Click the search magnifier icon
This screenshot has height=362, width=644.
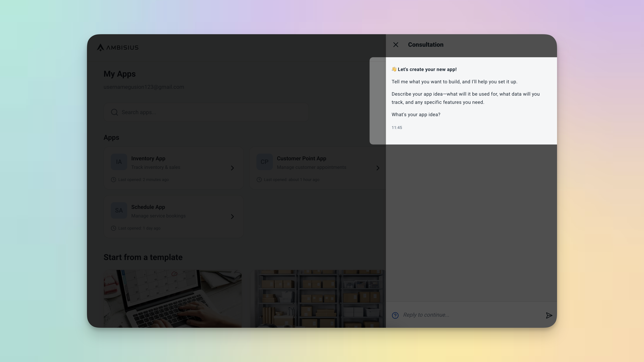(115, 112)
